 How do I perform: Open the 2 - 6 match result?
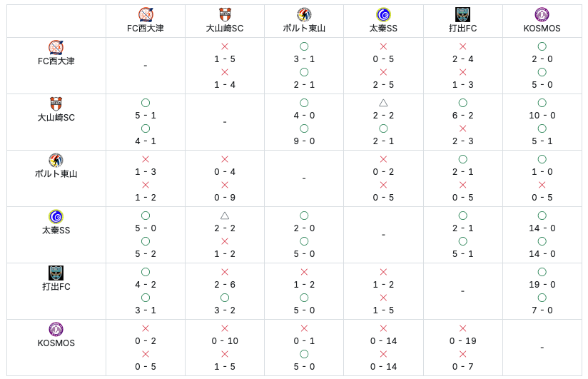tap(225, 285)
